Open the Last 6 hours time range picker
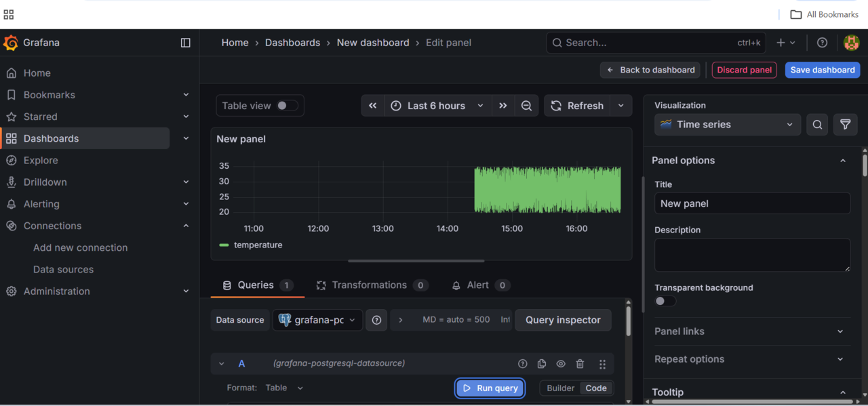 click(x=437, y=105)
